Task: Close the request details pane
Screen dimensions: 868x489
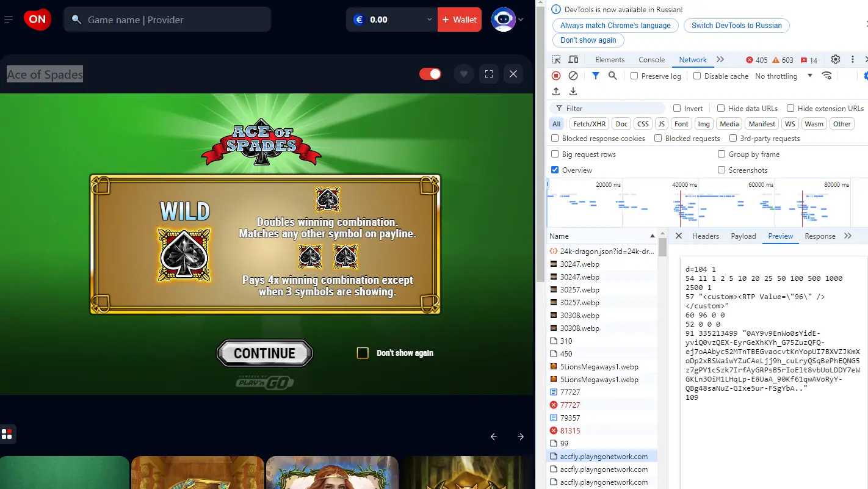Action: coord(678,236)
